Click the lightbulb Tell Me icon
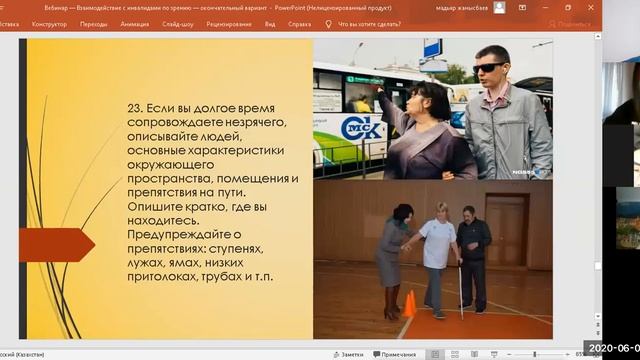This screenshot has width=640, height=360. (x=329, y=24)
